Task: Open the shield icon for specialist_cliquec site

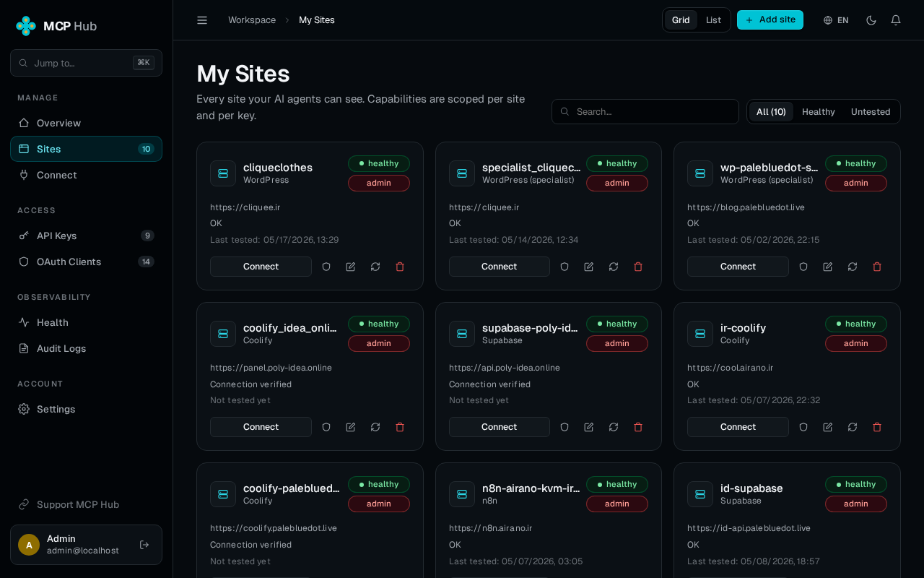Action: 565,267
